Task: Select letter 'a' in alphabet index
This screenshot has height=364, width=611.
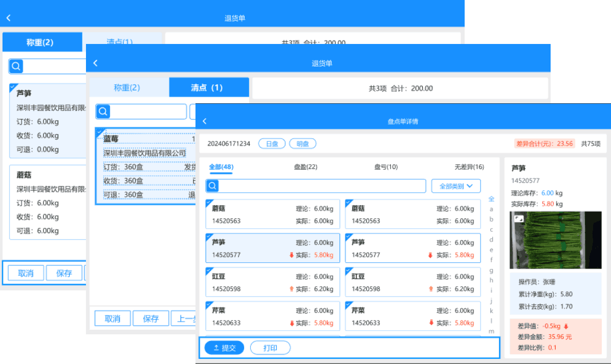Action: pos(491,209)
